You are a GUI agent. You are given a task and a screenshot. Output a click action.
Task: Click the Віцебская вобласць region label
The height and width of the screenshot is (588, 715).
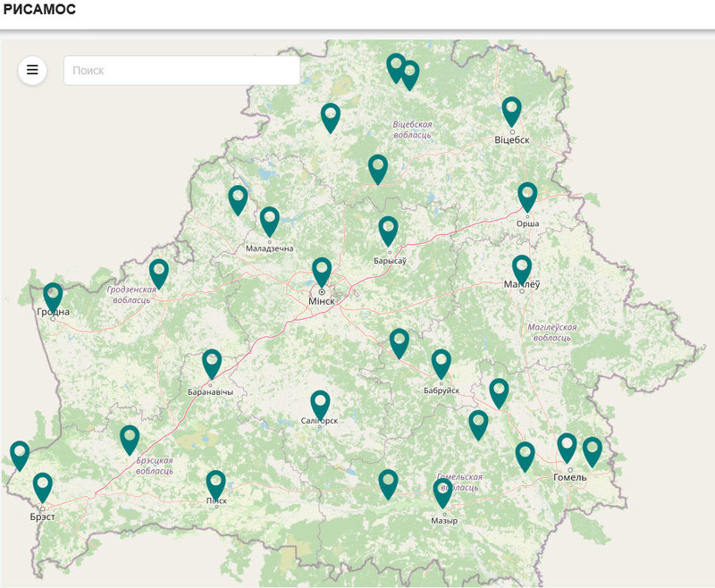(x=412, y=130)
